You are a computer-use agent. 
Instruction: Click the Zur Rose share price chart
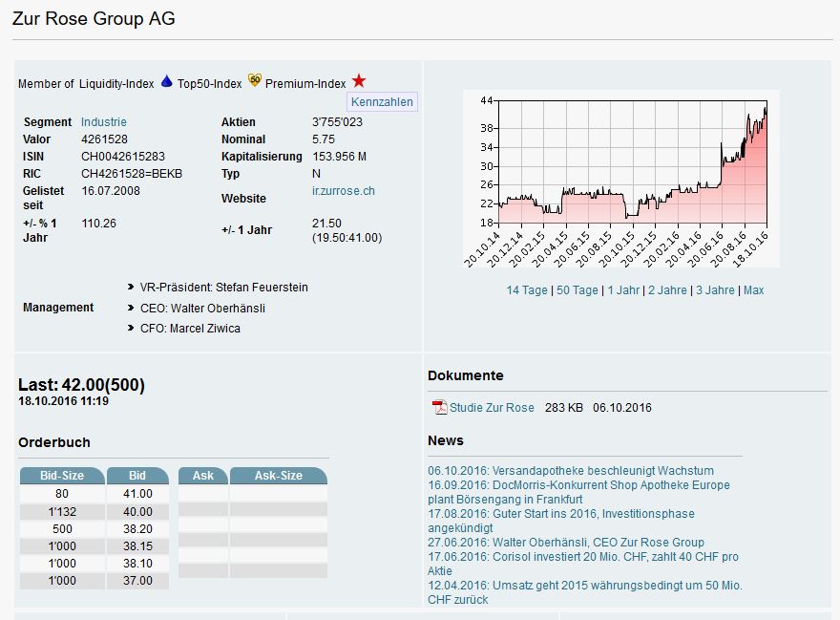621,179
